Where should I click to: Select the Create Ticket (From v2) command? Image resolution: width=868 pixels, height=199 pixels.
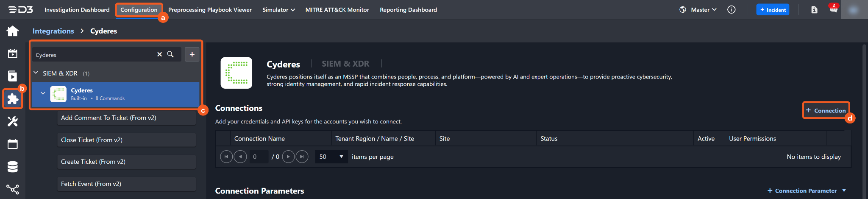pos(126,162)
